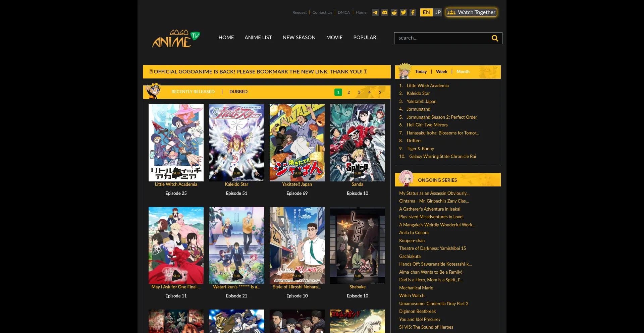This screenshot has height=333, width=644.
Task: Open NEW SEASON menu item
Action: (299, 38)
